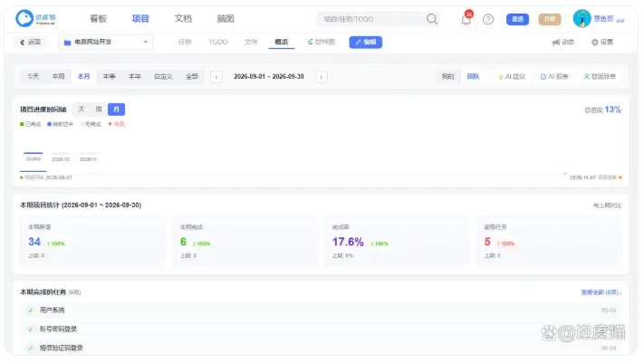644x363 pixels.
Task: Open the help question-mark icon
Action: click(x=488, y=19)
